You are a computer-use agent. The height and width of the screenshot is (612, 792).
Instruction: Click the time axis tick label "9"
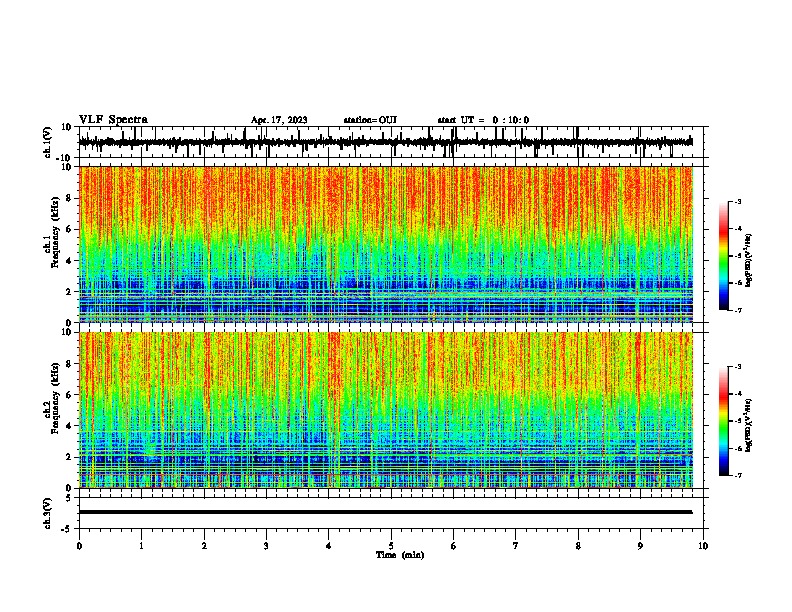(x=640, y=546)
